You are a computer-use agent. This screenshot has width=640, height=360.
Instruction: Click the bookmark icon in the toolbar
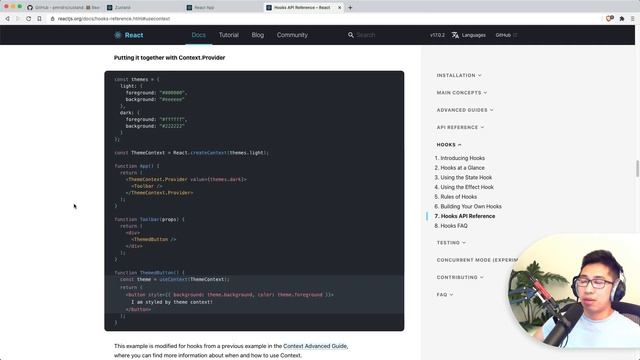click(x=39, y=19)
